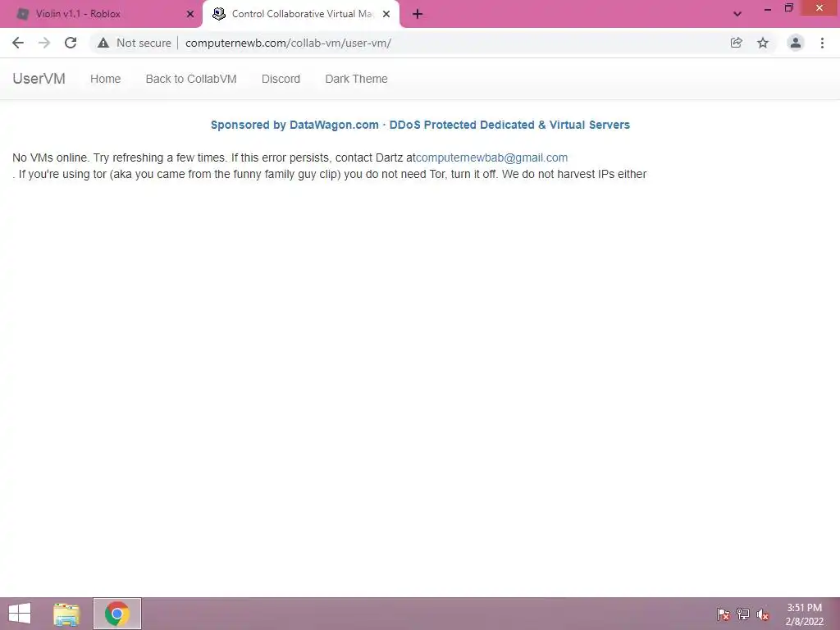The height and width of the screenshot is (630, 840).
Task: Open File Explorer from taskbar
Action: coord(66,614)
